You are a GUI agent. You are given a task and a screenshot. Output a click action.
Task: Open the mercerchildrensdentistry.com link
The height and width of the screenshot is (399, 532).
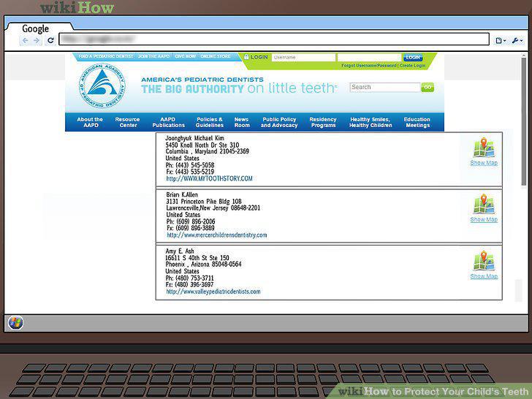click(217, 235)
